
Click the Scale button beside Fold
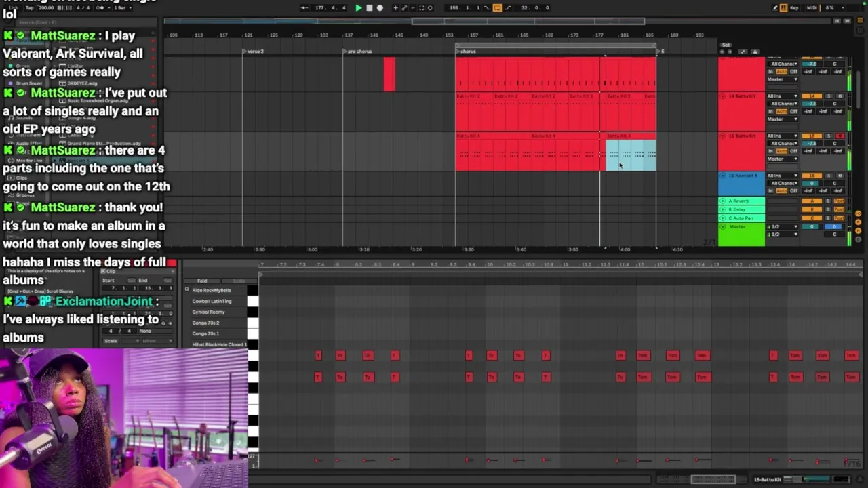pos(239,281)
